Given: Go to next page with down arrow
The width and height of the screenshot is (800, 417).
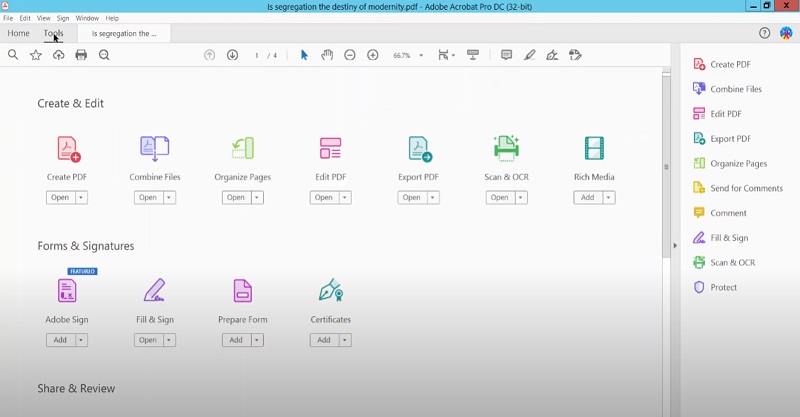Looking at the screenshot, I should point(232,55).
